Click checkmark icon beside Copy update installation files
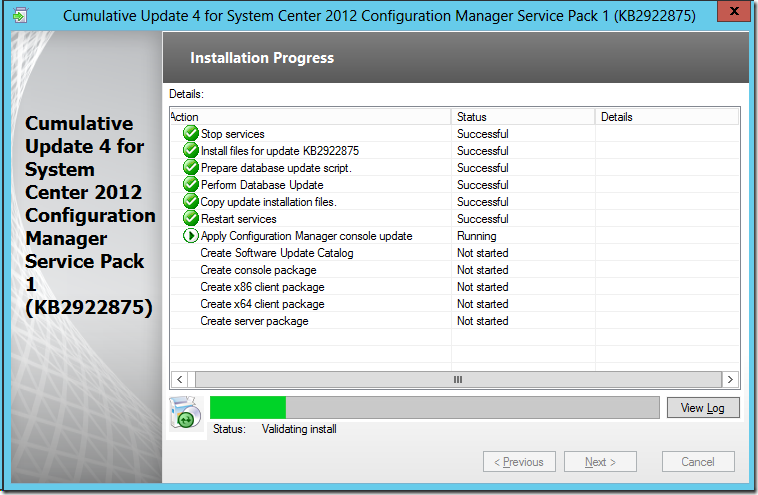Screen dimensions: 758x495 pyautogui.click(x=191, y=202)
